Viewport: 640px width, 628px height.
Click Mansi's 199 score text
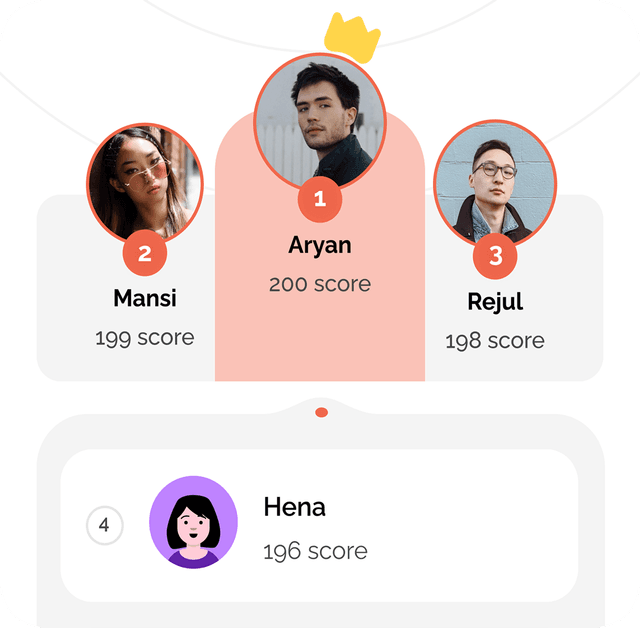pos(145,338)
